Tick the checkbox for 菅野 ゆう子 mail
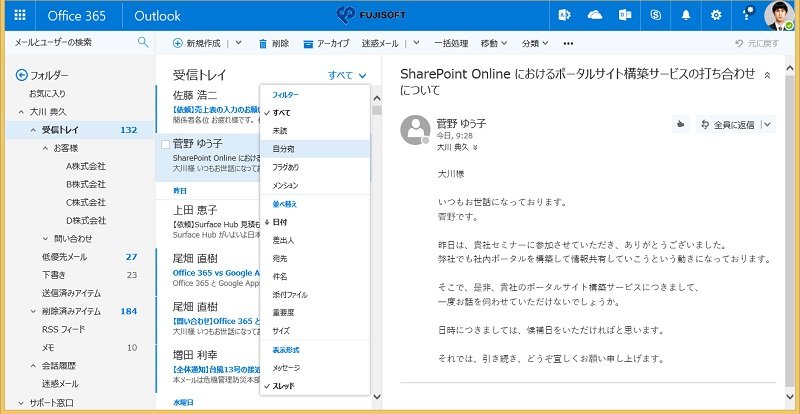The width and height of the screenshot is (800, 414). (165, 144)
